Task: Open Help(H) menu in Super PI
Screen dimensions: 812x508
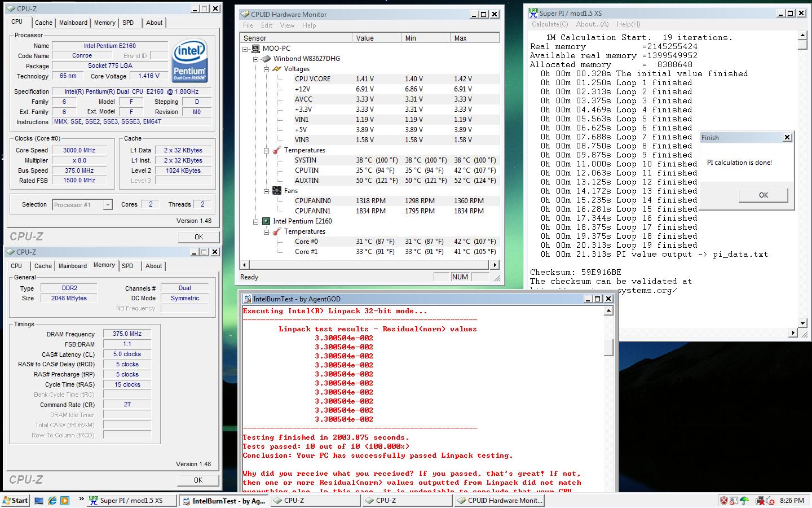Action: click(x=628, y=24)
